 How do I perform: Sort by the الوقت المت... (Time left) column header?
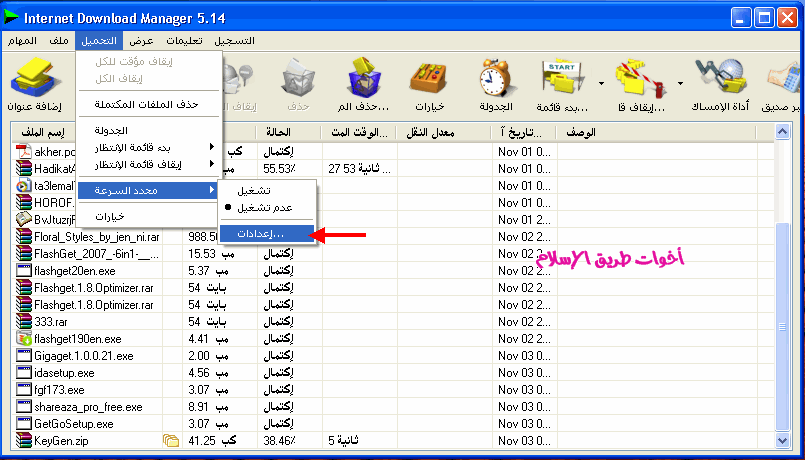359,132
